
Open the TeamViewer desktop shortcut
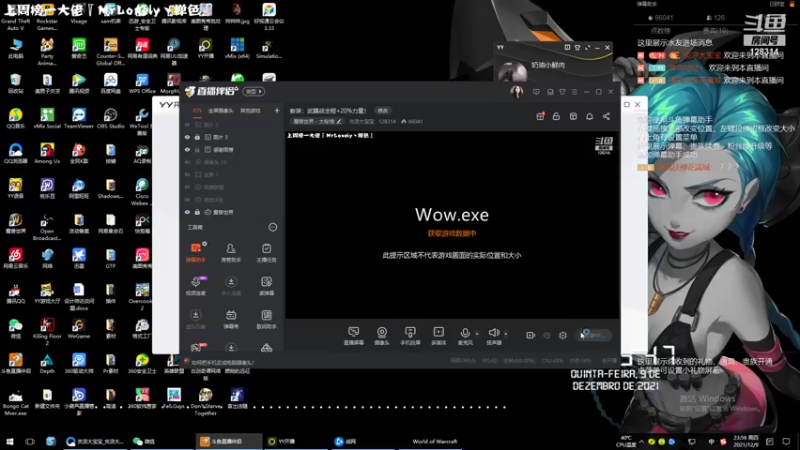point(79,118)
